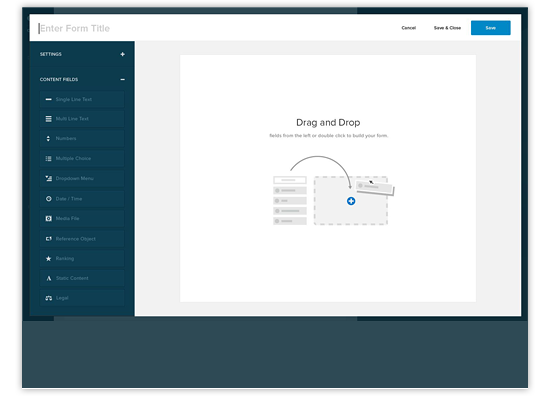This screenshot has height=403, width=550.
Task: Click the Media File field icon
Action: [48, 219]
